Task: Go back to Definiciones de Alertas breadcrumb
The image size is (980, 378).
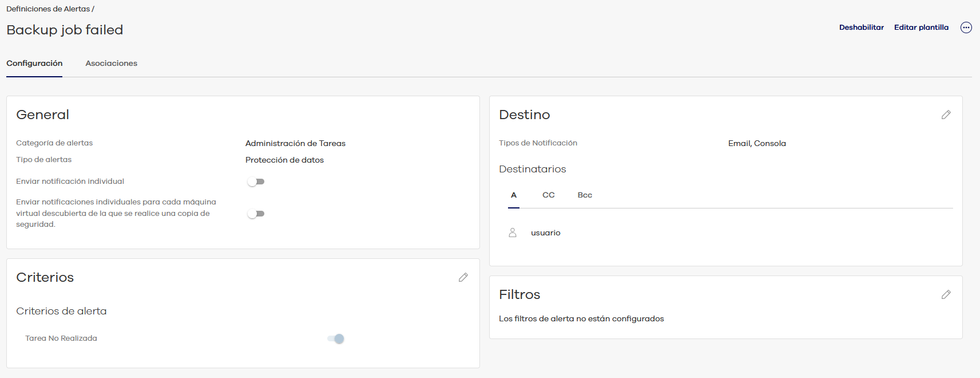Action: (48, 9)
